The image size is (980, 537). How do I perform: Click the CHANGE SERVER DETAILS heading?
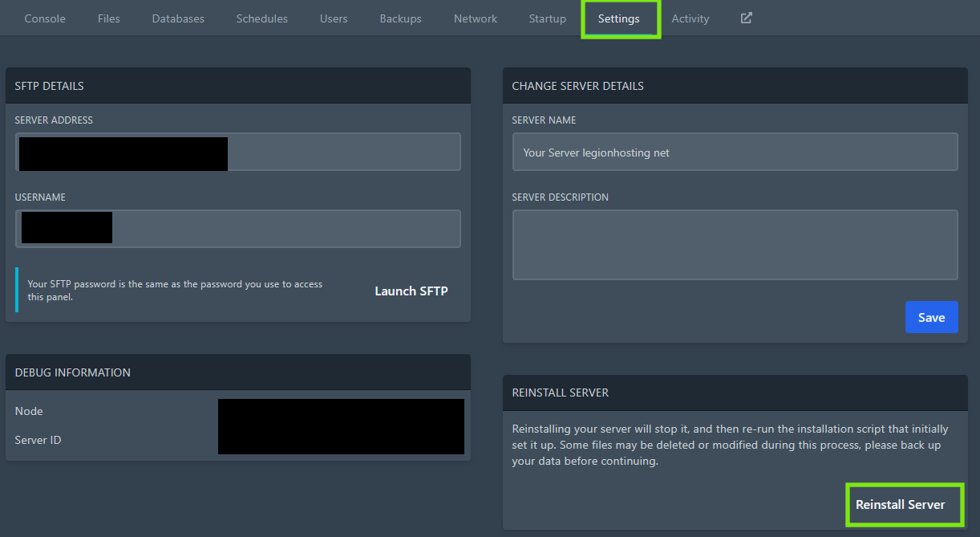(577, 86)
